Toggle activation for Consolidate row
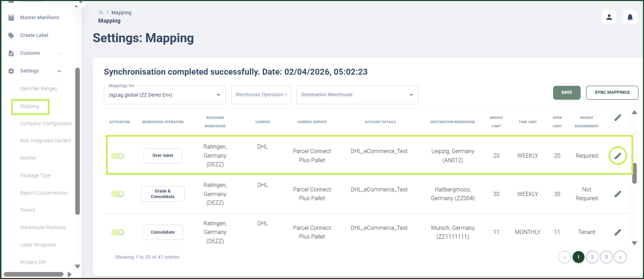This screenshot has width=644, height=279. pyautogui.click(x=118, y=232)
